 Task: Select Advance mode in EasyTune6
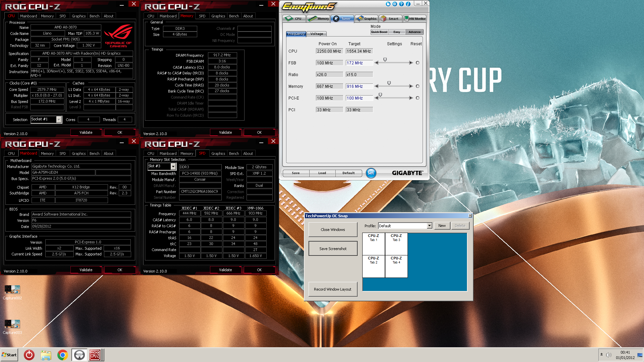point(415,32)
